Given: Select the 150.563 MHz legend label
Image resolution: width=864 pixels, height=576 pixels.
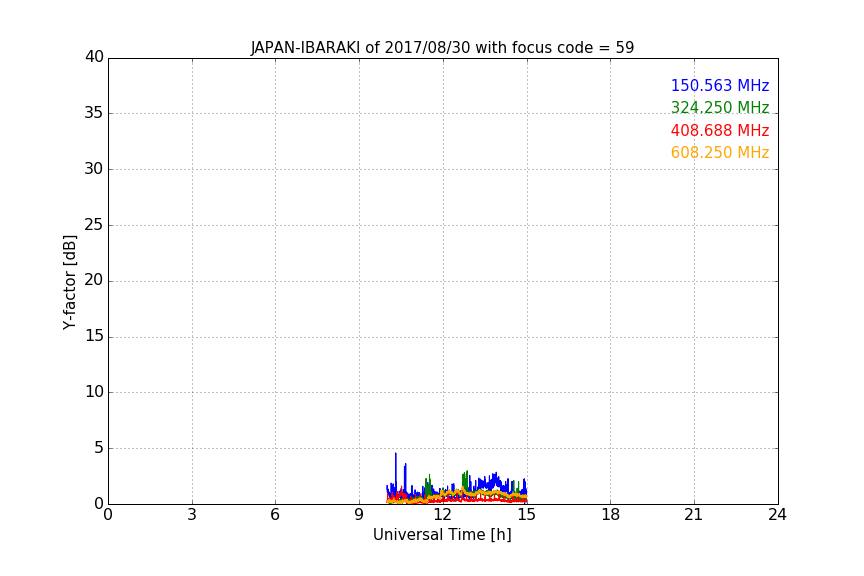Looking at the screenshot, I should pyautogui.click(x=720, y=85).
